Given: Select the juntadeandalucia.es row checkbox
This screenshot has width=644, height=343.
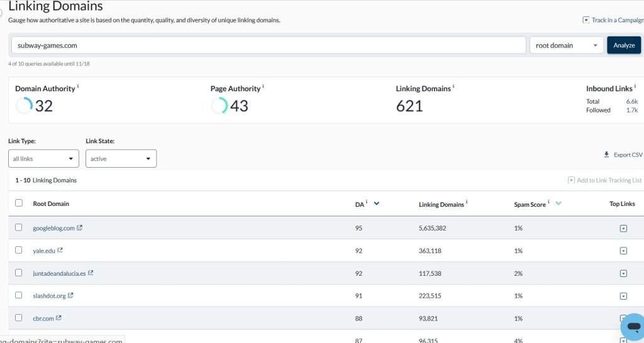Looking at the screenshot, I should pos(19,273).
